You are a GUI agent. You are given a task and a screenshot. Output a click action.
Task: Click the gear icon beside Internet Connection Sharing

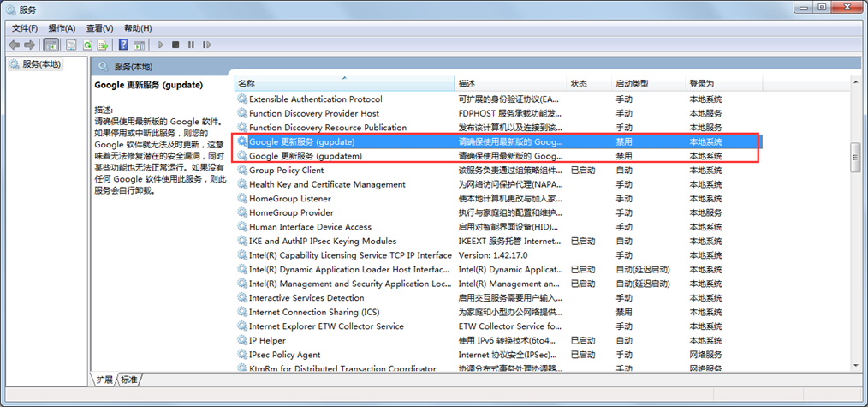tap(242, 312)
